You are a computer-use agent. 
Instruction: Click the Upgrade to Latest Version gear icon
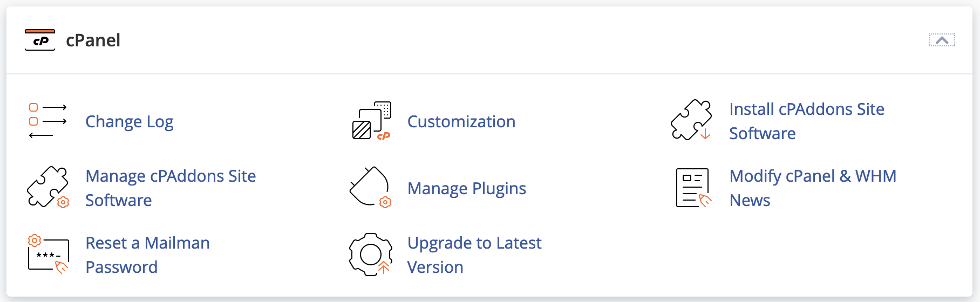[x=370, y=255]
